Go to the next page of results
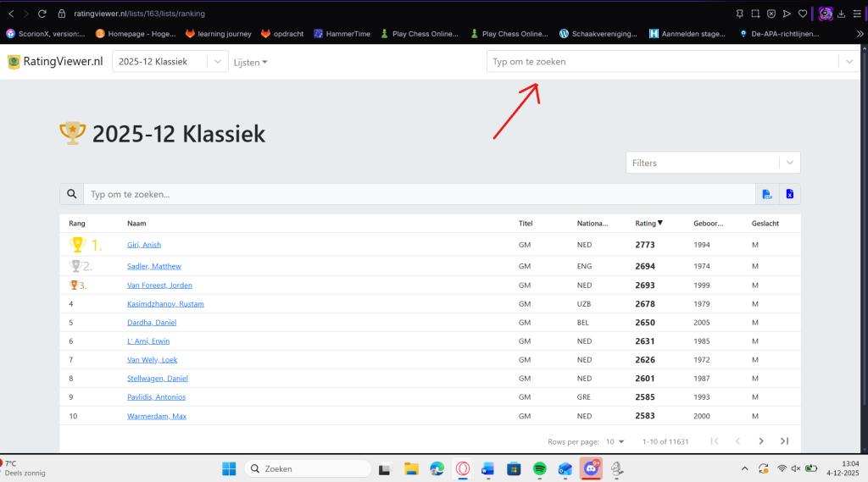Viewport: 868px width, 482px height. coord(760,440)
